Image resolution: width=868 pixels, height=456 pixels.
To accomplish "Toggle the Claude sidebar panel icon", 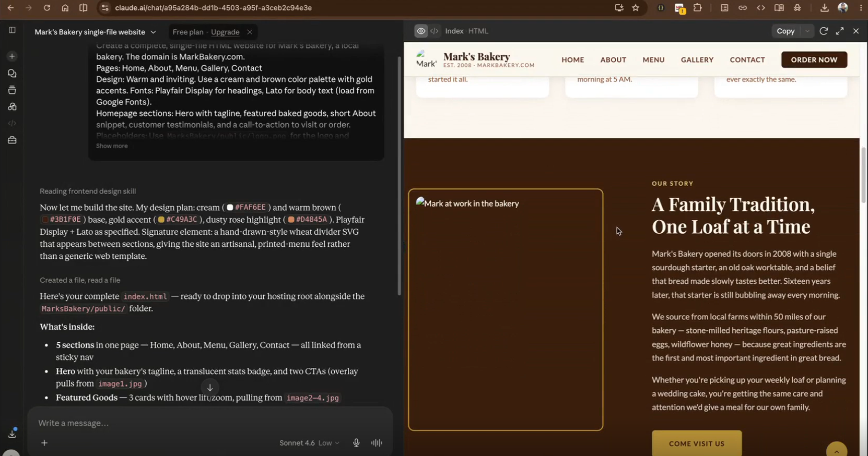I will click(12, 30).
